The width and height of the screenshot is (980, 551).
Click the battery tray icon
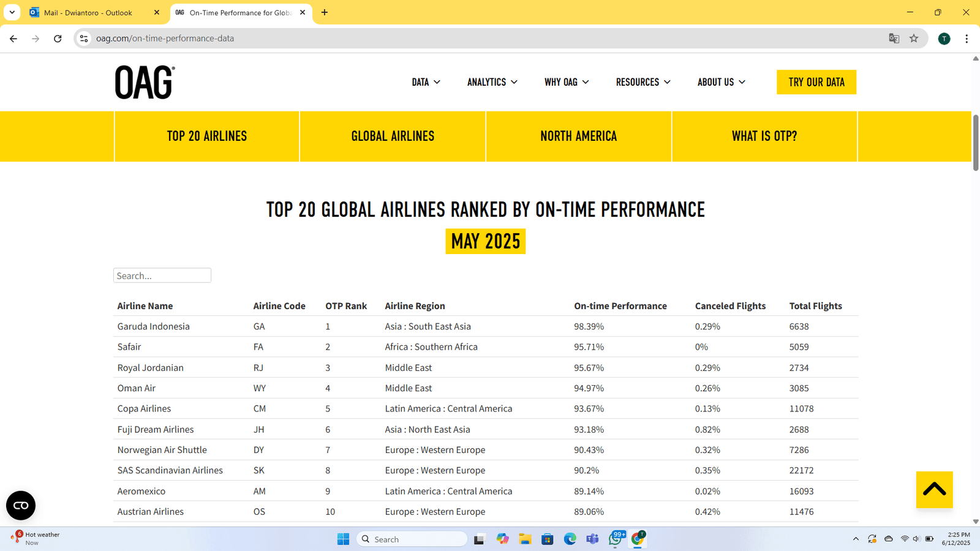point(929,539)
